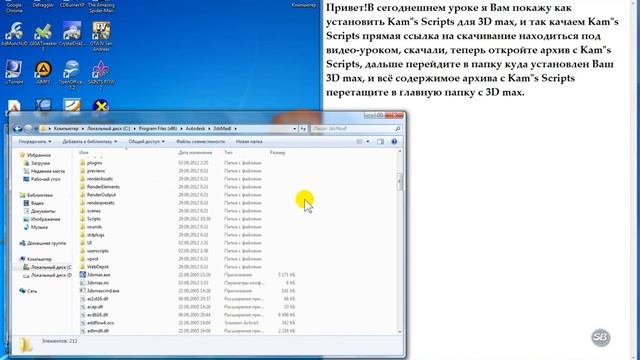Click the Файлы совместимости toolbar button

pos(200,142)
